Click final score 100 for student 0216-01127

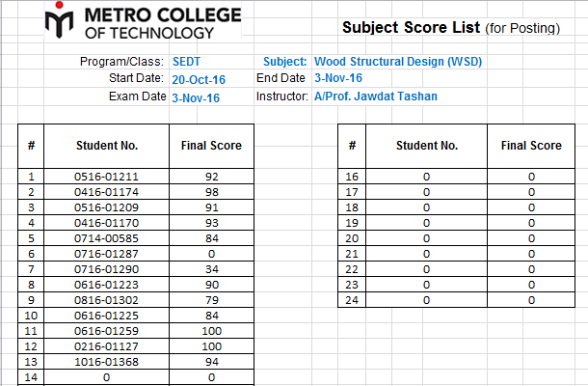click(x=211, y=345)
